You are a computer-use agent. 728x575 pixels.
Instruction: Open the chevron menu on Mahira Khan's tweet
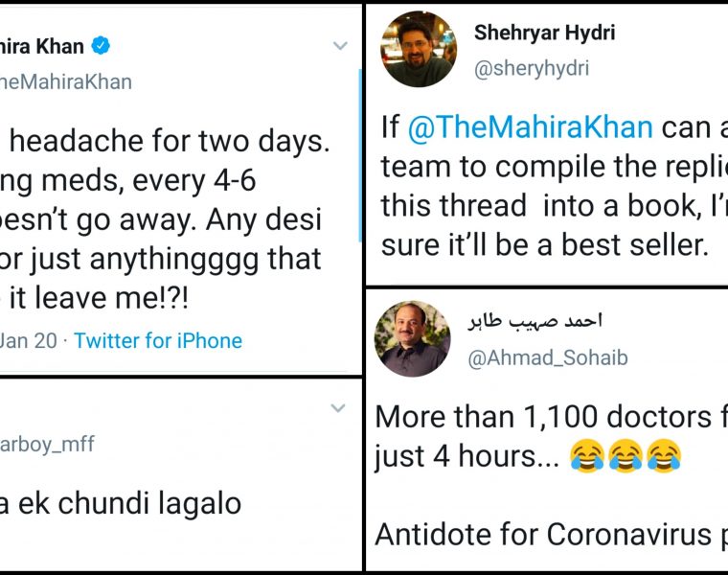click(339, 46)
